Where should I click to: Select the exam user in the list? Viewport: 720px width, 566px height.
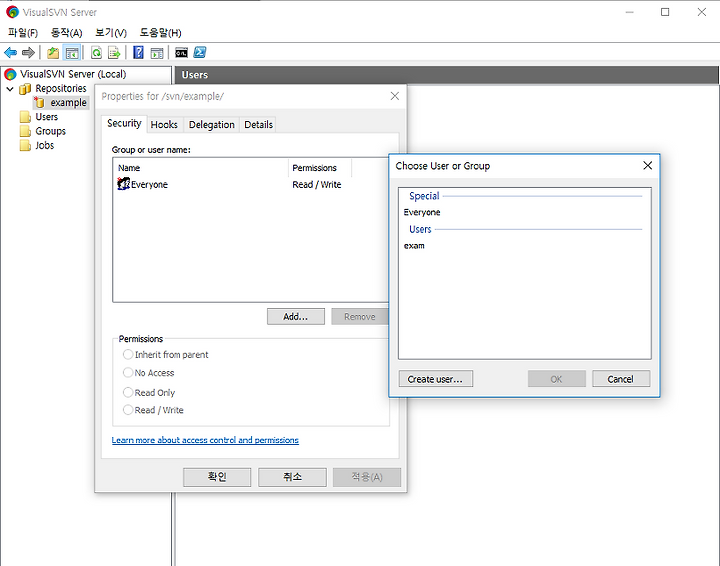pyautogui.click(x=414, y=246)
